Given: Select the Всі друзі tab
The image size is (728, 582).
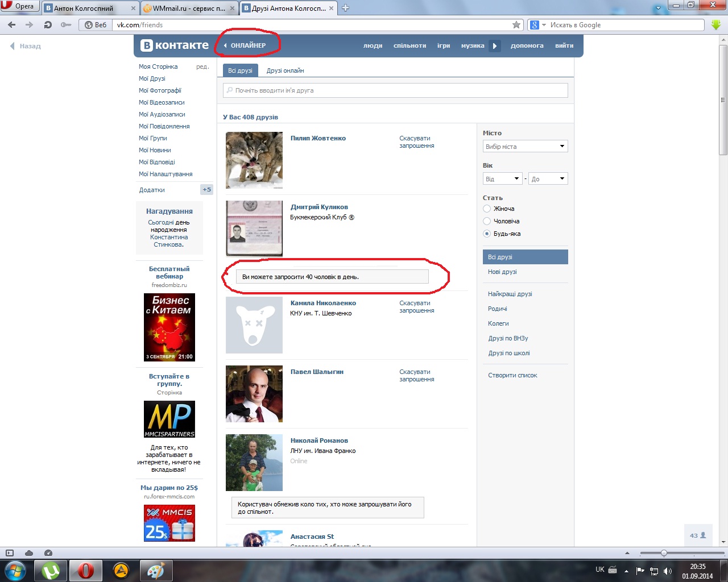Looking at the screenshot, I should click(x=240, y=70).
